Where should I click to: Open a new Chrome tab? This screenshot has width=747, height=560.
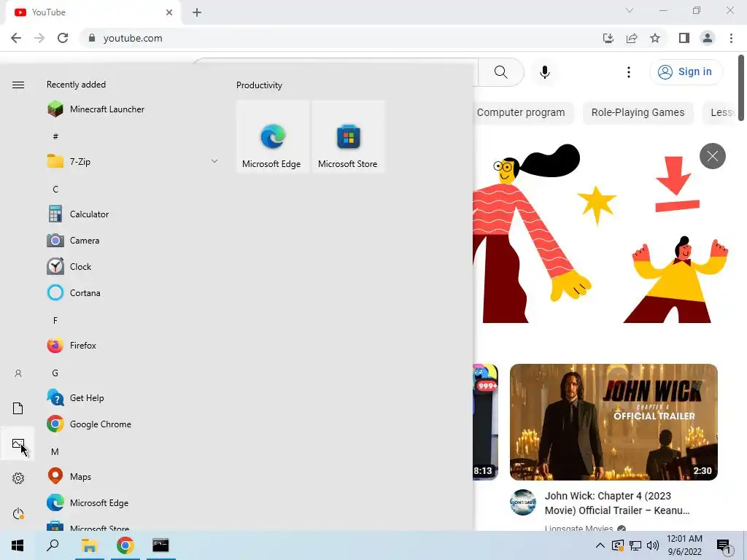point(197,12)
